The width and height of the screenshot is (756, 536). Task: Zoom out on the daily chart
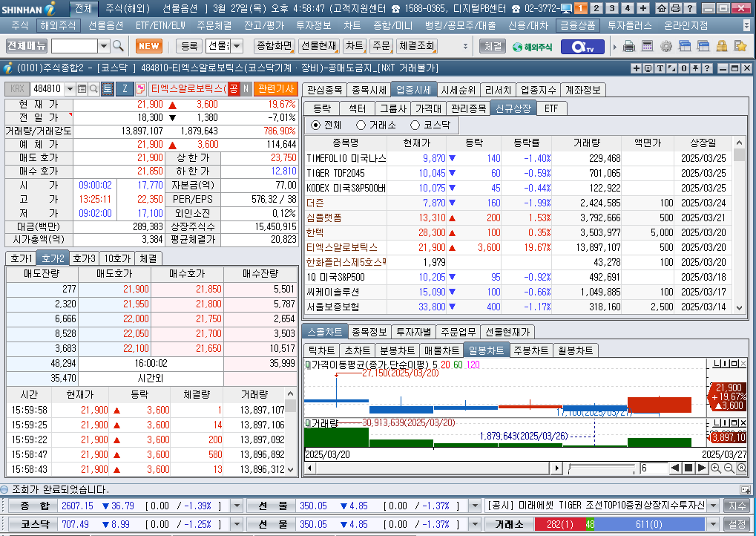tap(729, 468)
